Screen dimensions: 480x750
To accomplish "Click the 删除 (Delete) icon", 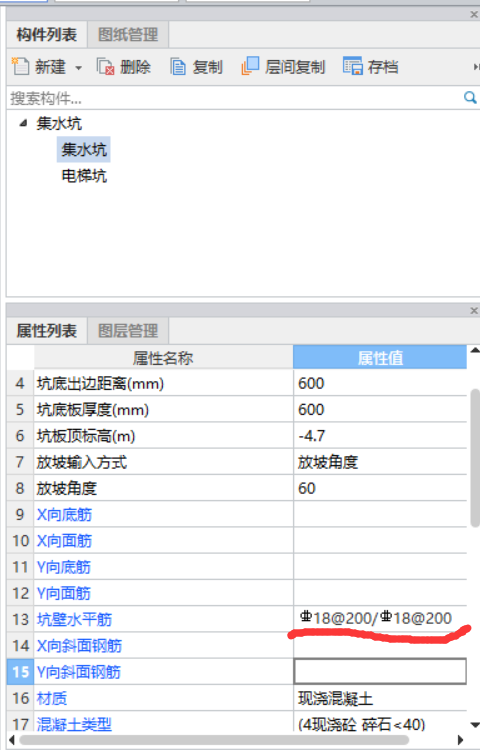I will click(106, 67).
